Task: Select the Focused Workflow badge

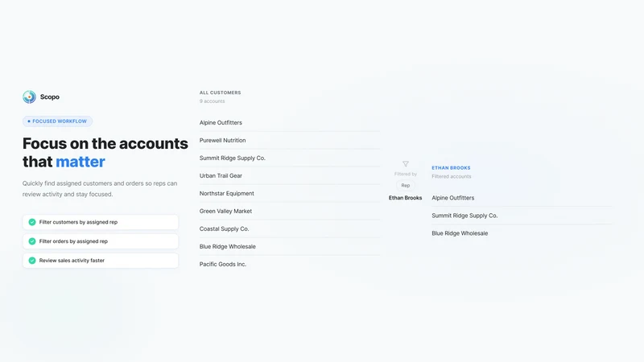Action: (57, 121)
